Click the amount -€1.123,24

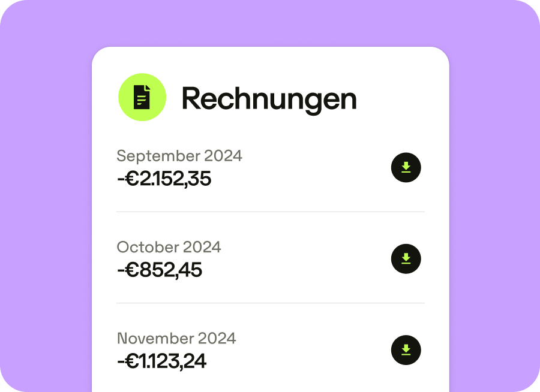161,361
